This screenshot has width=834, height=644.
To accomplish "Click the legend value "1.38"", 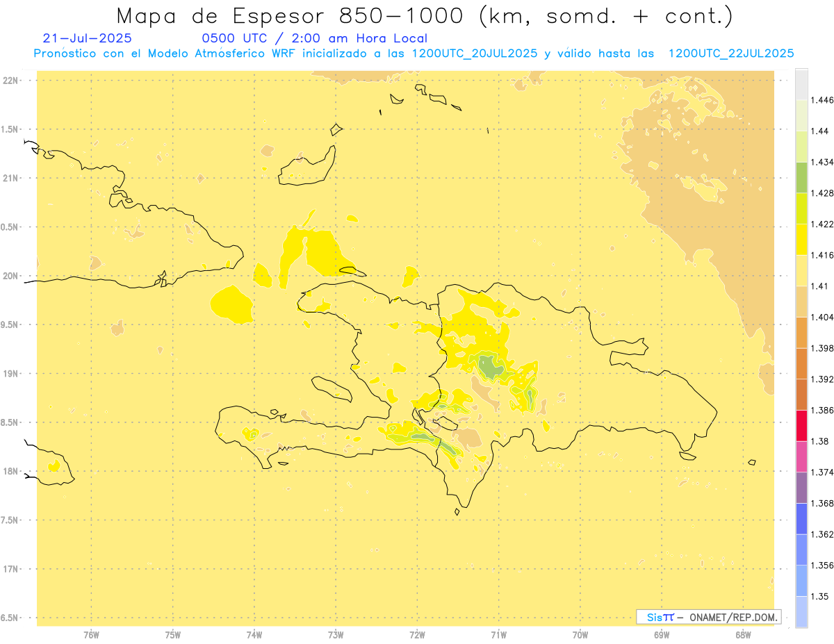I will (x=819, y=441).
